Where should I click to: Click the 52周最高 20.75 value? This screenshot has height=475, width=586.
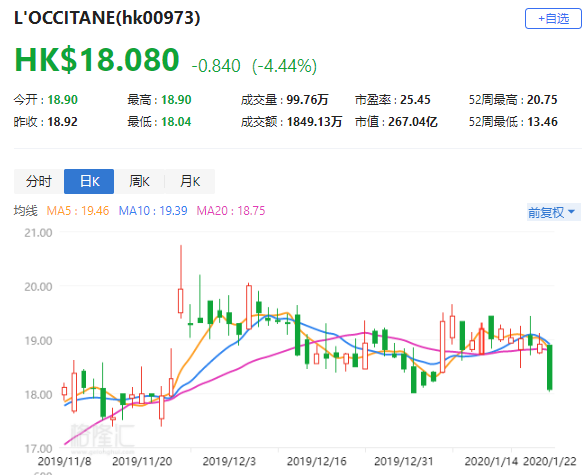click(x=513, y=100)
